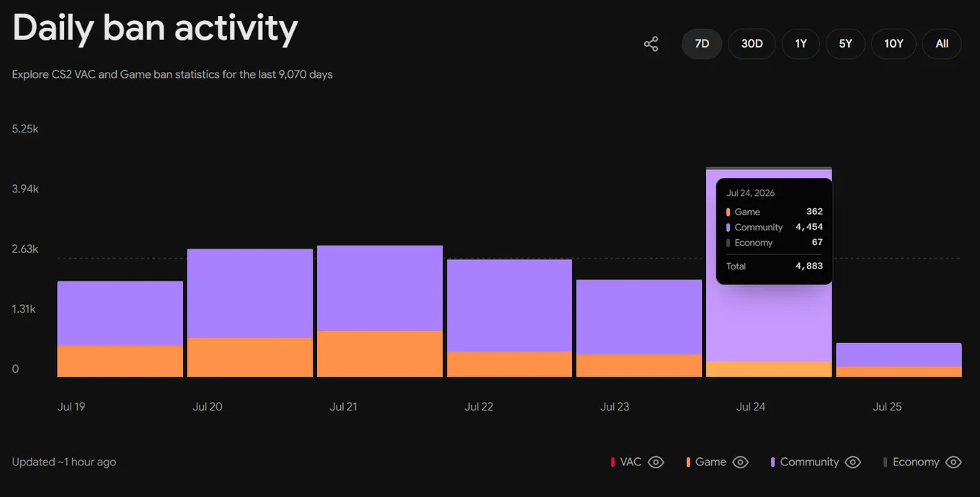Click the VAC red legend swatch
Screen dimensions: 980x497
(x=612, y=462)
